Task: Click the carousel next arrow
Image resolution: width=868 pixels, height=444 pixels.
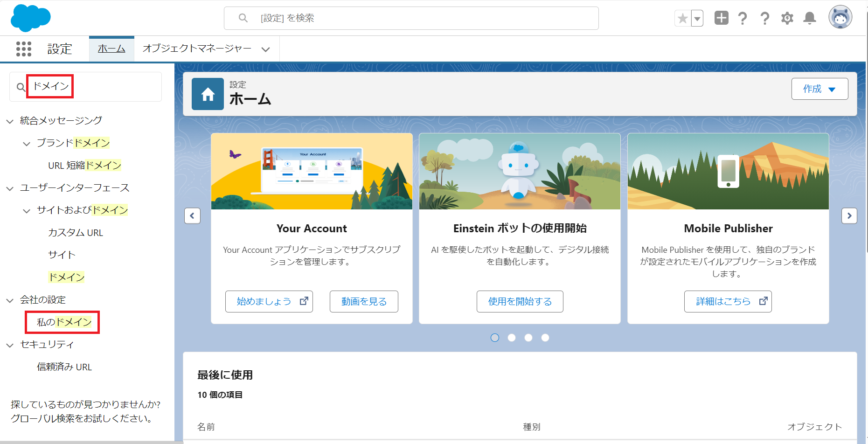Action: click(x=849, y=215)
